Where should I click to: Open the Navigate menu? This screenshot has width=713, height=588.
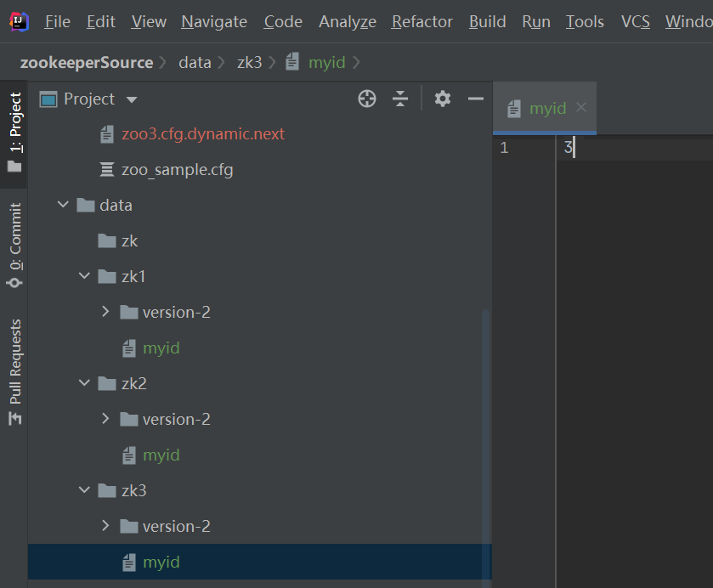click(x=214, y=21)
